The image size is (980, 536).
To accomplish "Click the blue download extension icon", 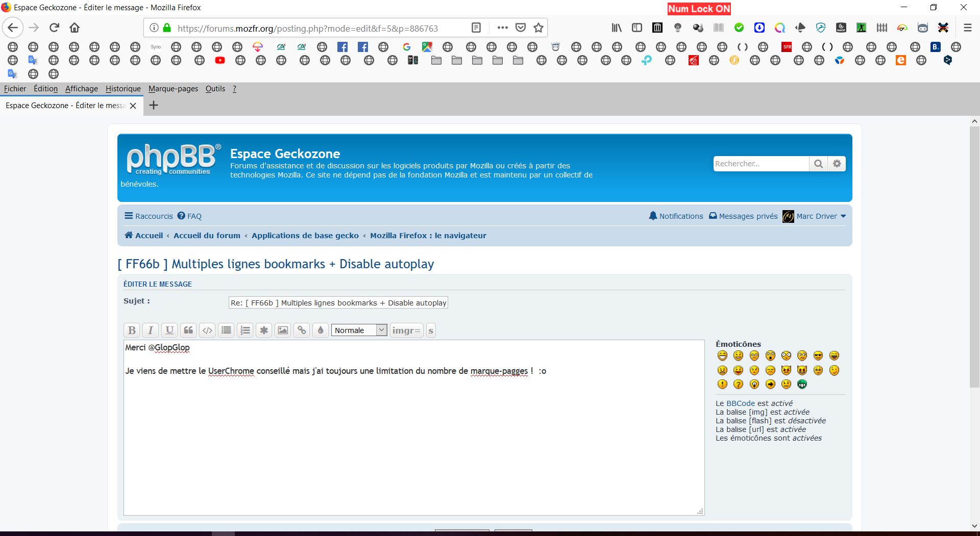I will click(759, 28).
